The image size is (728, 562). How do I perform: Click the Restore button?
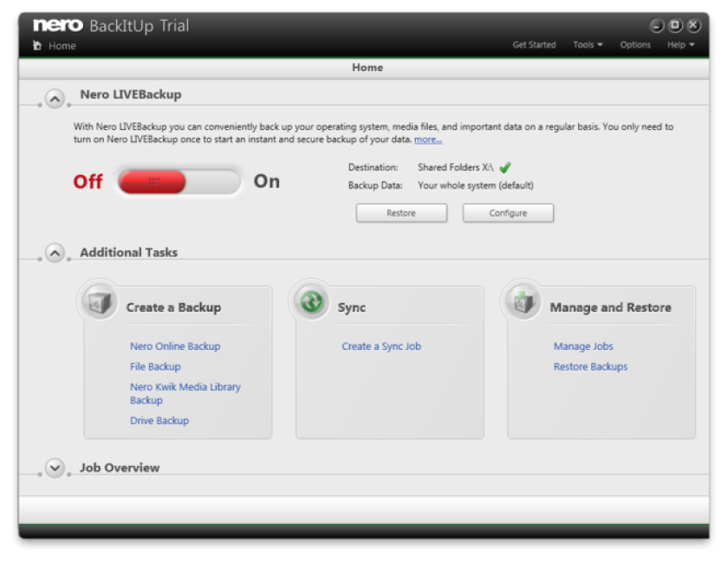401,213
